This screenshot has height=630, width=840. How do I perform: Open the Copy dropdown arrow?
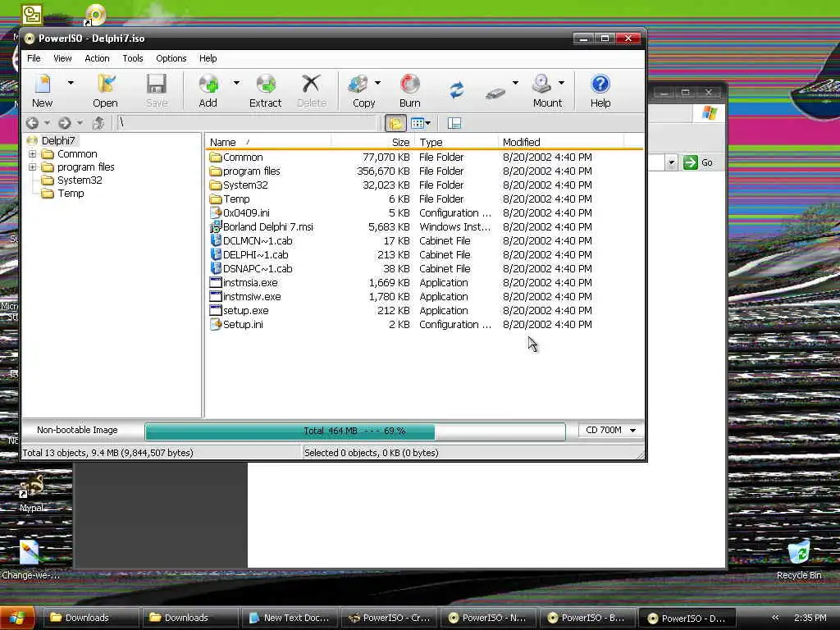tap(377, 83)
